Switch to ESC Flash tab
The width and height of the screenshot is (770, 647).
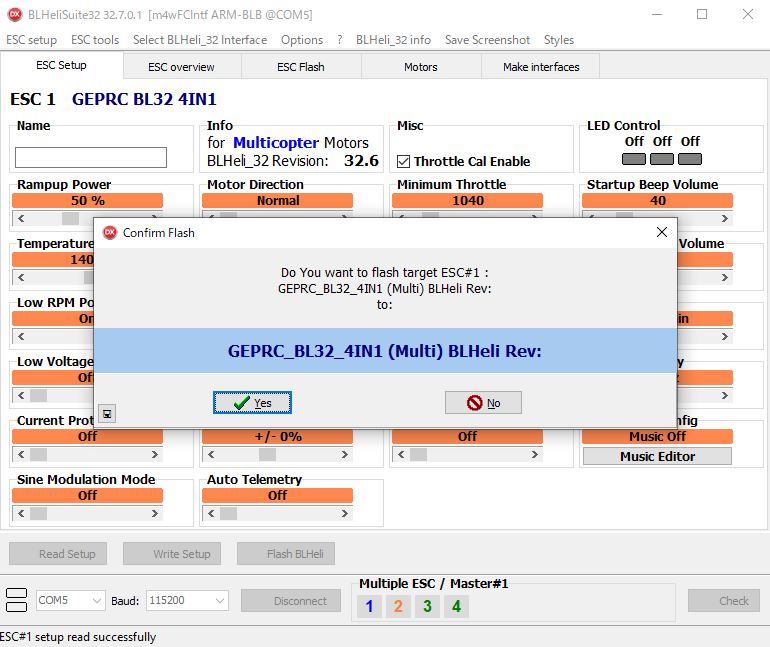(301, 67)
